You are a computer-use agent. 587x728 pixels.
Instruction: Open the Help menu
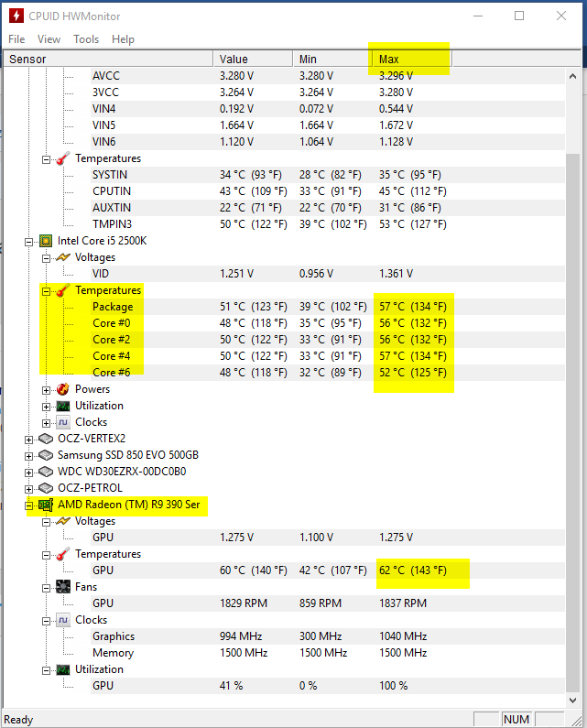(x=123, y=39)
